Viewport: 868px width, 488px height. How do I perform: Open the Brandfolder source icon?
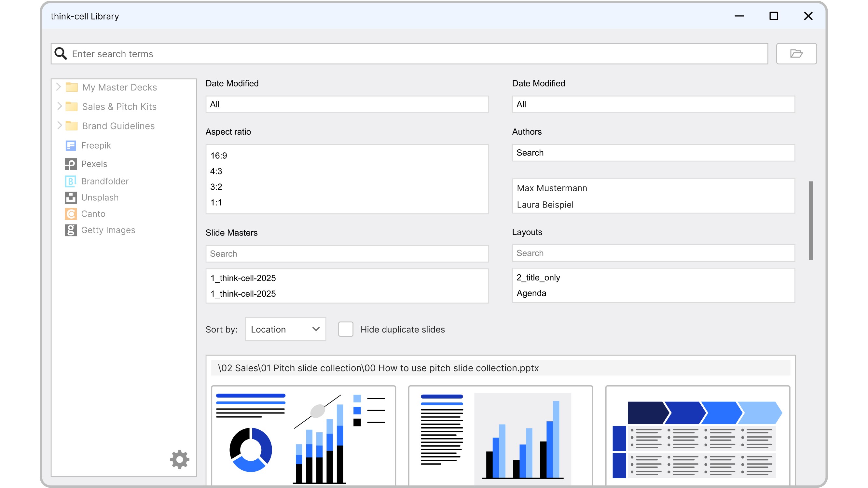point(70,181)
